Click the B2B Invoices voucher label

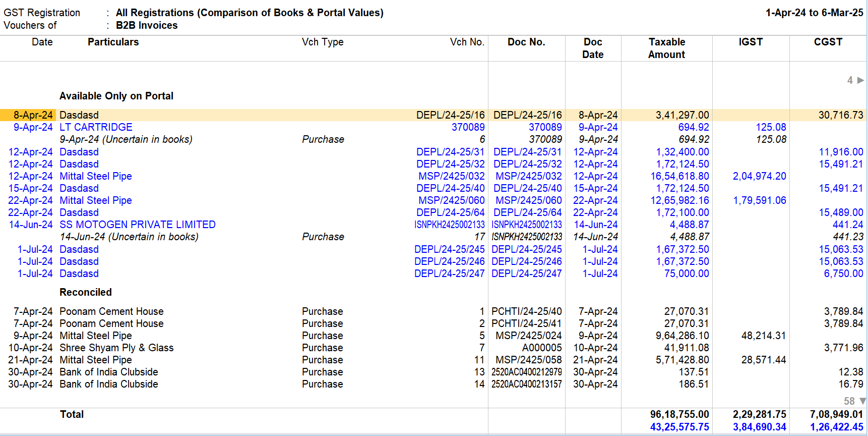pyautogui.click(x=147, y=25)
